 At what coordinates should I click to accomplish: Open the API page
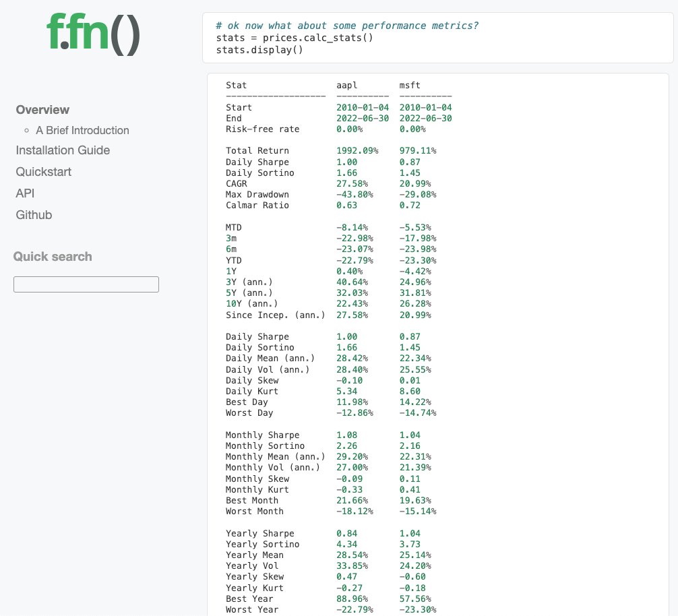(x=25, y=193)
